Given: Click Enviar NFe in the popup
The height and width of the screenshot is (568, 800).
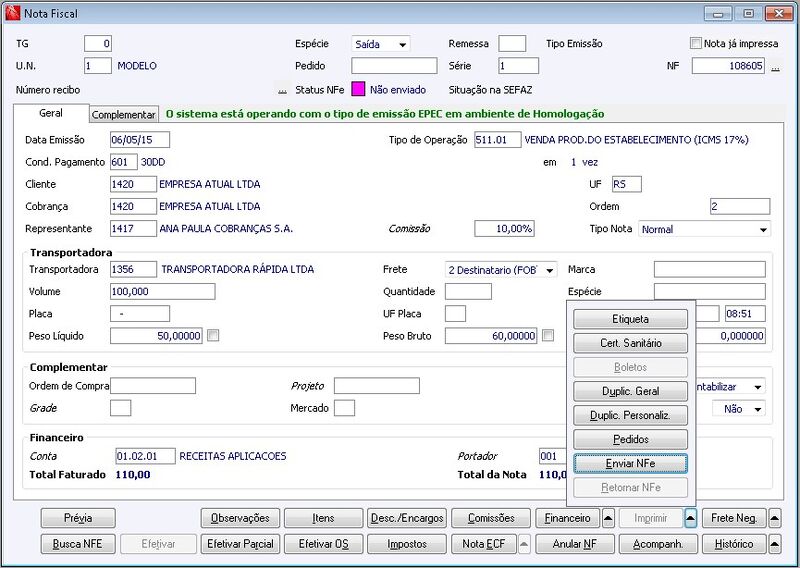Looking at the screenshot, I should click(631, 463).
